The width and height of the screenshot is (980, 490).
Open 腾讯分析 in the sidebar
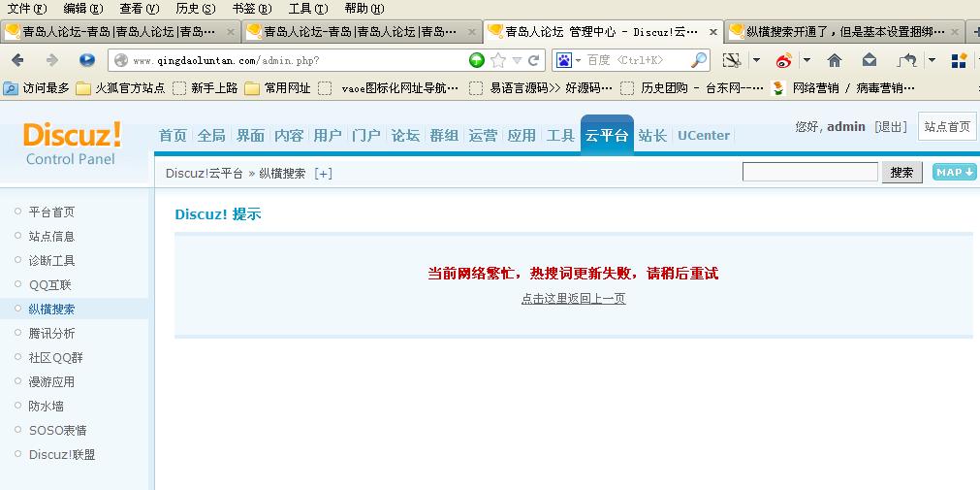coord(51,334)
